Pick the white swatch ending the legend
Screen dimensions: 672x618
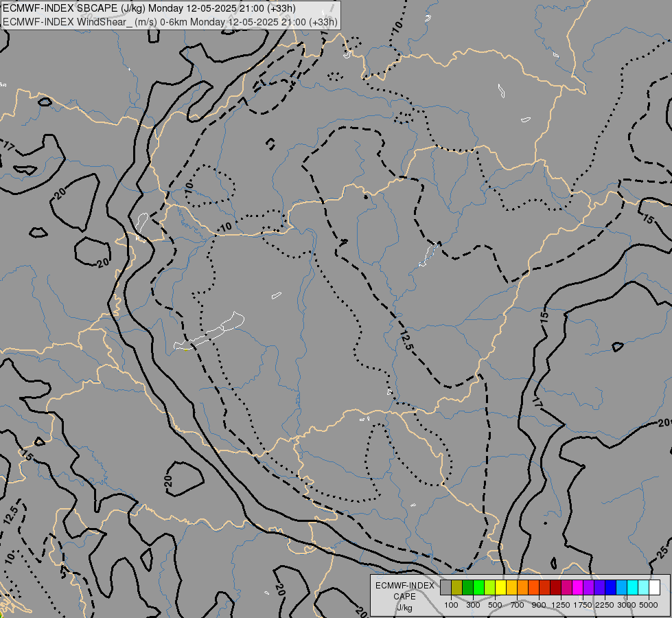(x=654, y=587)
